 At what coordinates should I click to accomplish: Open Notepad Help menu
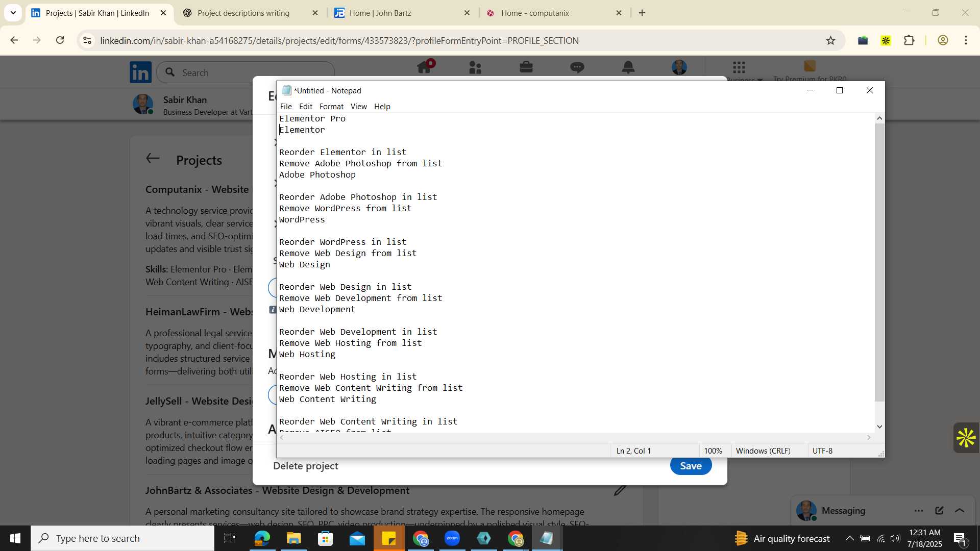[x=382, y=106]
